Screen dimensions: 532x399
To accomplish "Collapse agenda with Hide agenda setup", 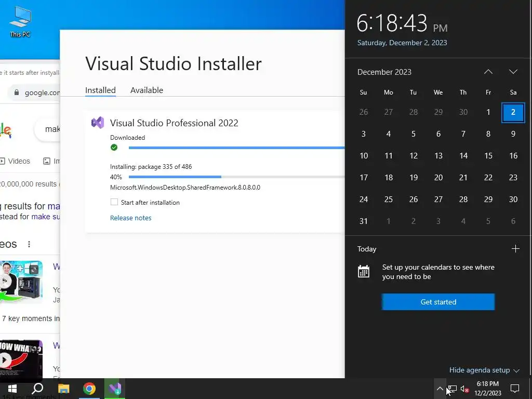I will click(x=484, y=370).
